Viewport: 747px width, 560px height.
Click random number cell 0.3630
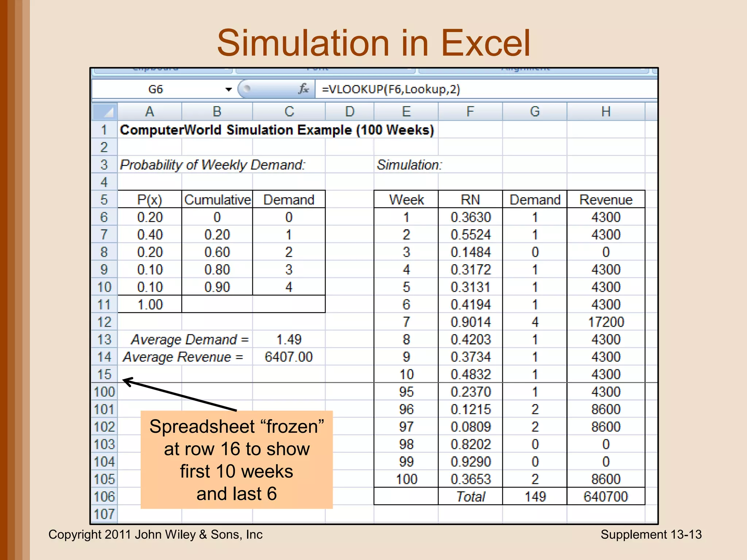(471, 217)
